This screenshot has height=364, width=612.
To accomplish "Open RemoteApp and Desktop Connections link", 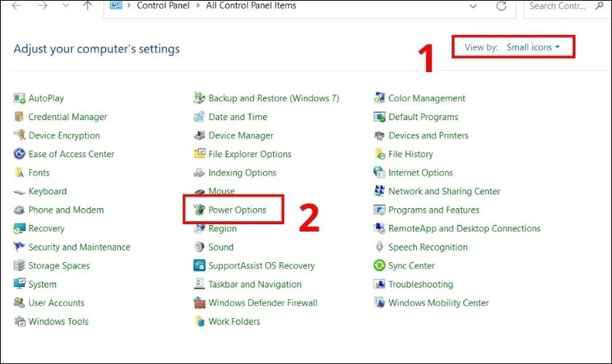I will (x=465, y=229).
